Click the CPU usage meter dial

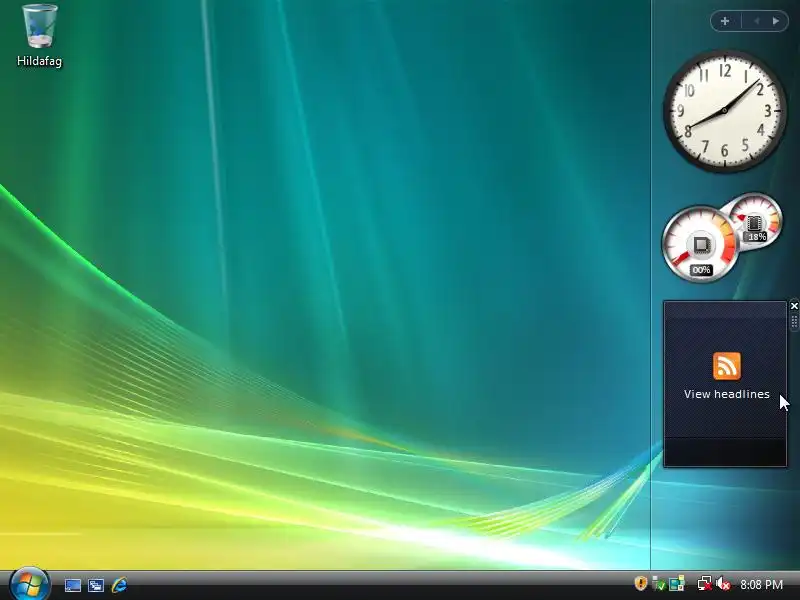[700, 244]
